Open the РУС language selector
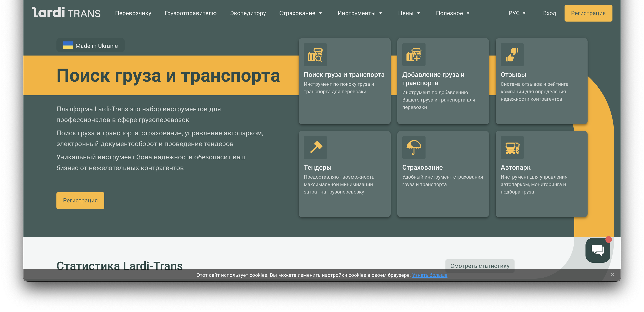Viewport: 644px width, 312px height. click(517, 13)
